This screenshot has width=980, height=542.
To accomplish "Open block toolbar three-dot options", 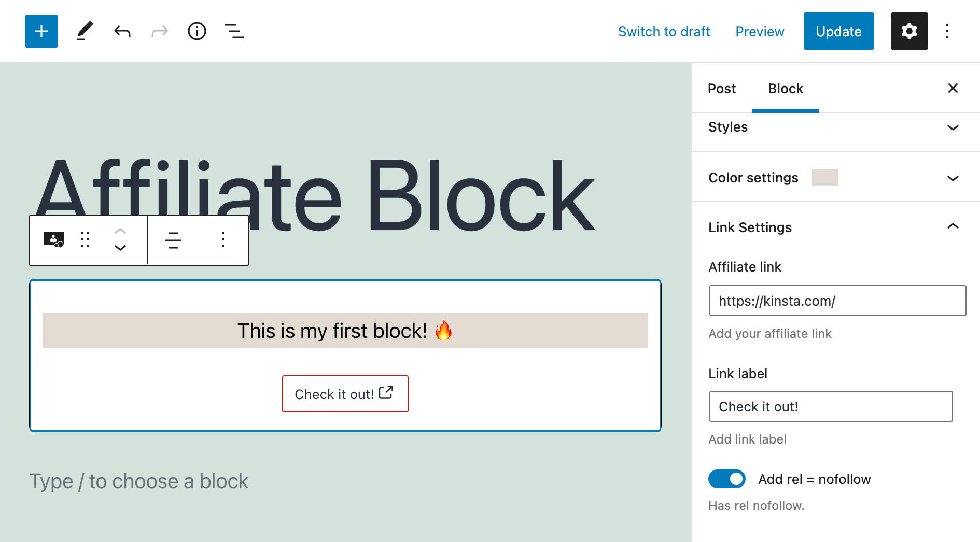I will click(x=223, y=240).
